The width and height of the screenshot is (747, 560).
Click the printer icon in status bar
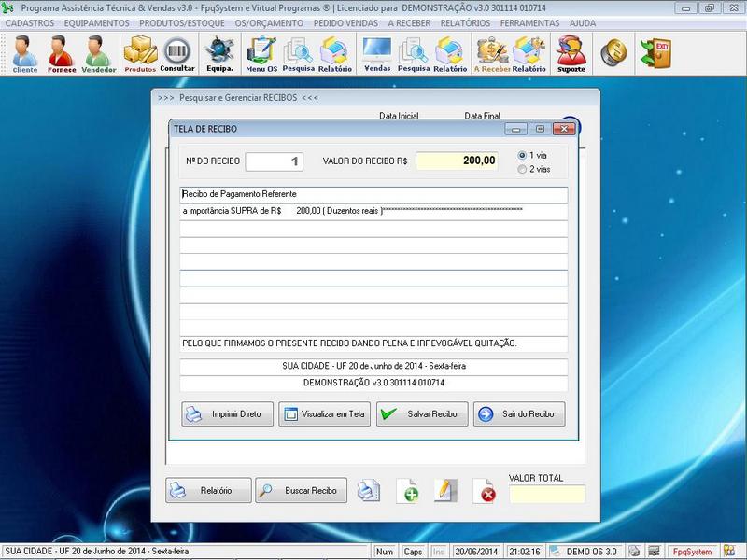point(634,552)
